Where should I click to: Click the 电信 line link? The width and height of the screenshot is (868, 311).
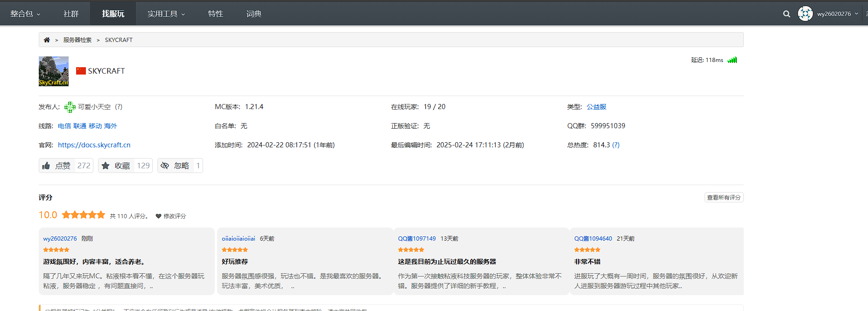pyautogui.click(x=64, y=126)
